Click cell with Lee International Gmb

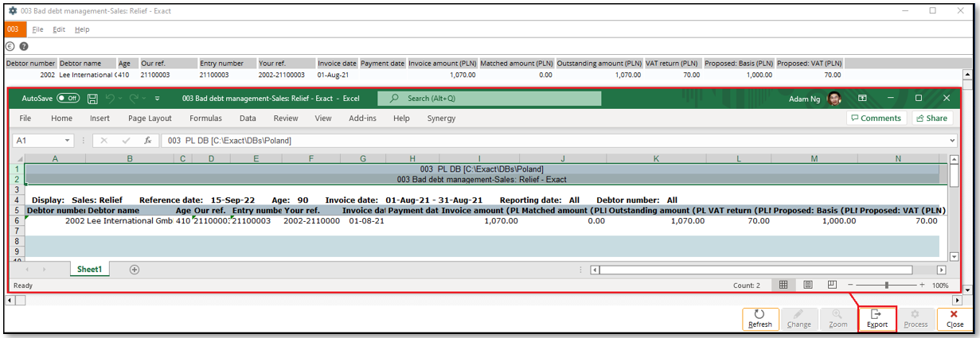tap(130, 220)
